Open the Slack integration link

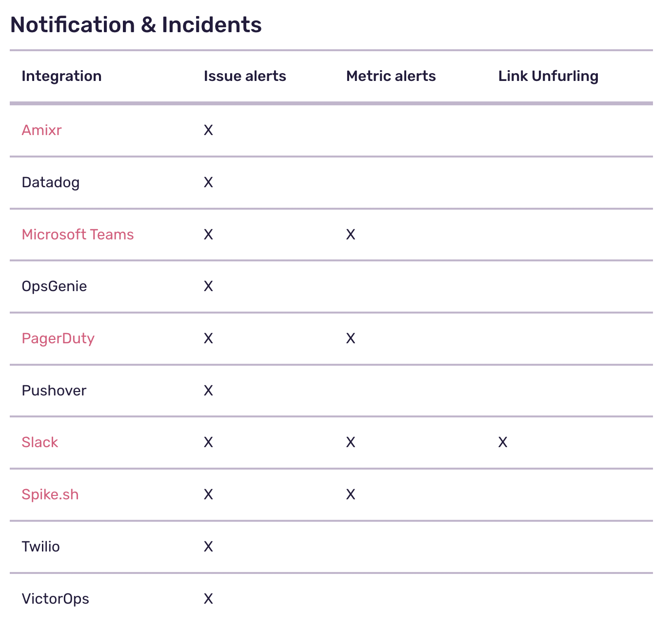tap(40, 442)
